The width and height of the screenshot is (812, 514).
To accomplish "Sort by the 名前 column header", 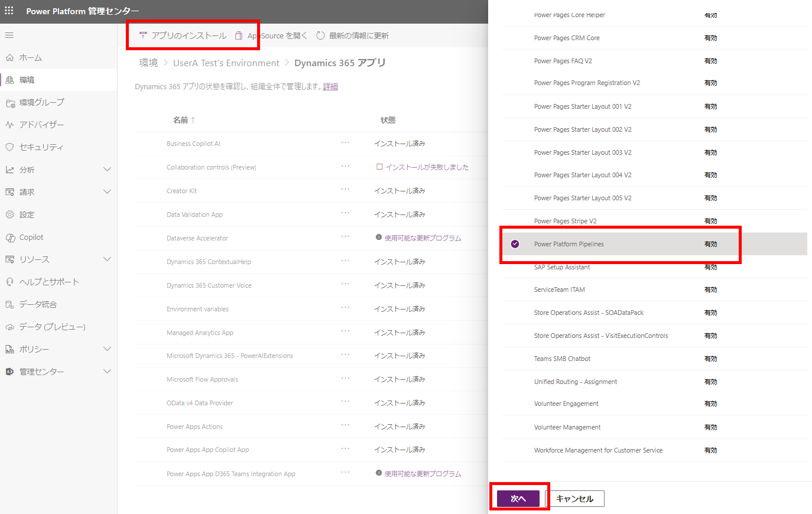I will (x=181, y=120).
